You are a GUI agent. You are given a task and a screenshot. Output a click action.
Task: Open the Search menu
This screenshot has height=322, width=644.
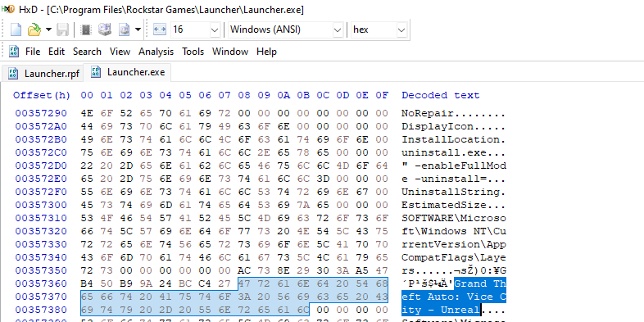point(87,52)
